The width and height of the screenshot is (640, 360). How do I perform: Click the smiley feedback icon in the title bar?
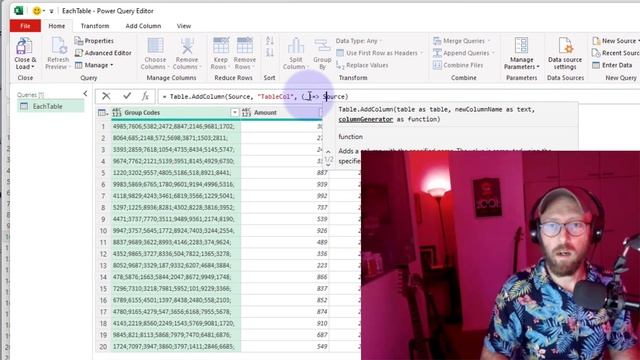click(x=37, y=11)
